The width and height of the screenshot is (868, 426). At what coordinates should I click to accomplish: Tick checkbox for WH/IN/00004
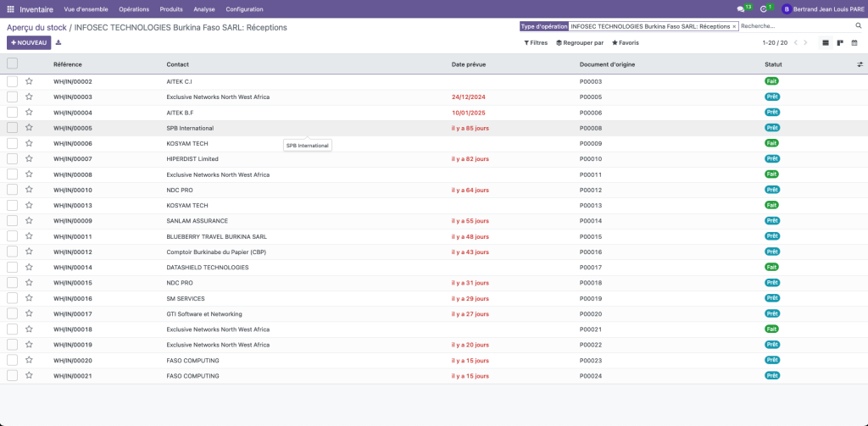point(12,113)
